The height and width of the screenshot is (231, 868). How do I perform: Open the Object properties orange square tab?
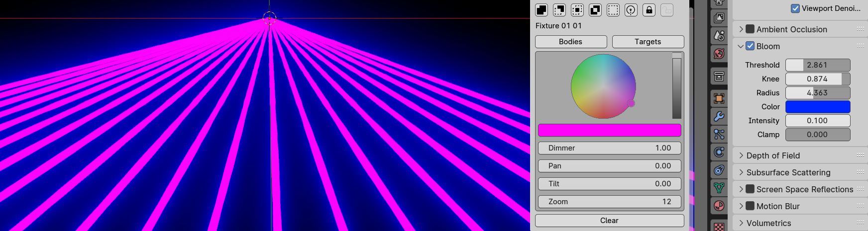pyautogui.click(x=719, y=98)
